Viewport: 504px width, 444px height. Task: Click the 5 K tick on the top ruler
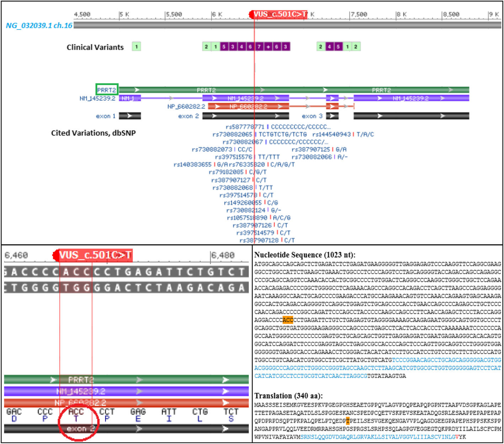pyautogui.click(x=124, y=15)
